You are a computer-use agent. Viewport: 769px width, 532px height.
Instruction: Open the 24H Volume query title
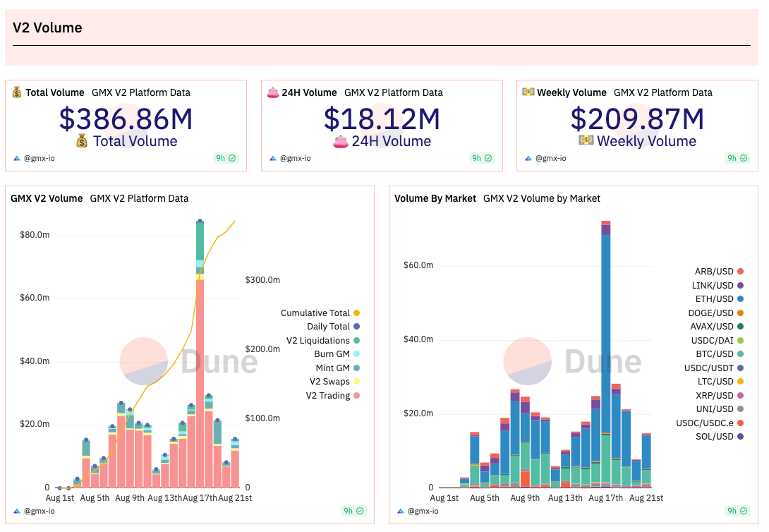pos(310,92)
